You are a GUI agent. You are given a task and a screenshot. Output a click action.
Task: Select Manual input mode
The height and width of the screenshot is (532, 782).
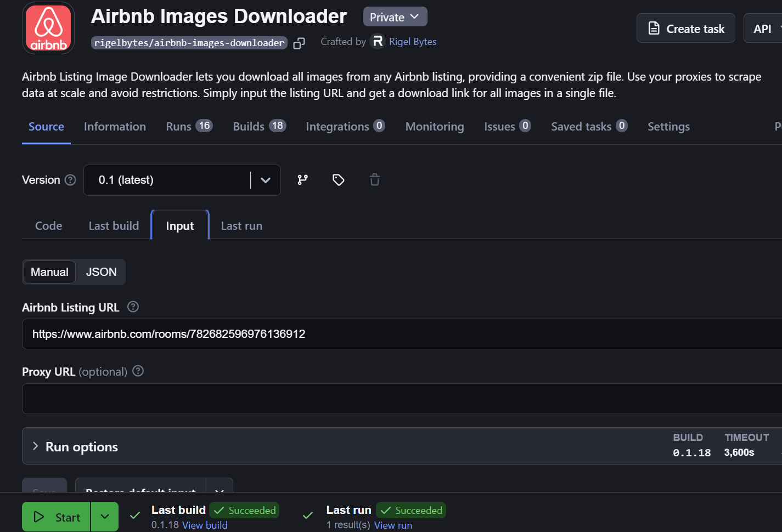pyautogui.click(x=49, y=272)
